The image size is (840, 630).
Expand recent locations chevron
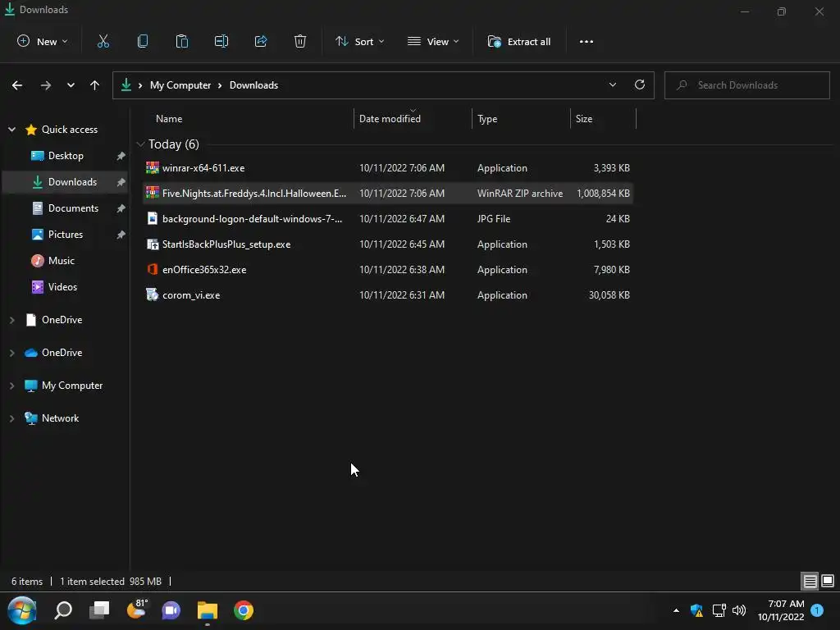pos(71,85)
